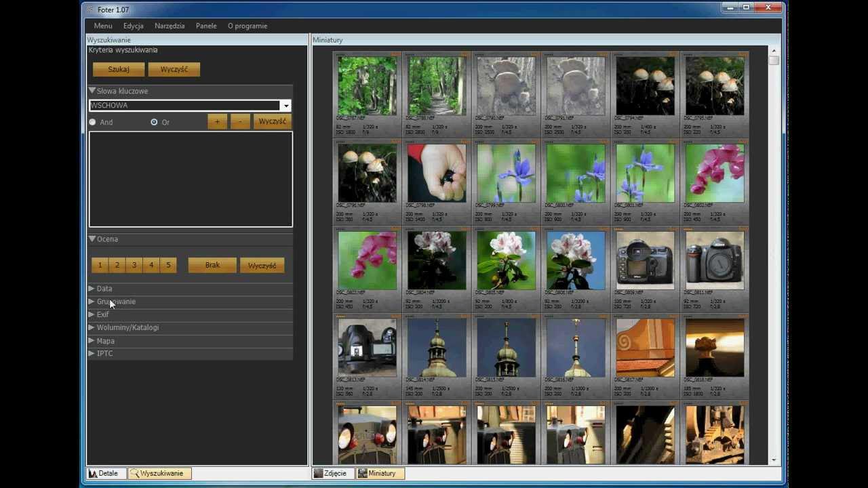Viewport: 868px width, 488px height.
Task: Collapse the Ocena section
Action: point(92,239)
